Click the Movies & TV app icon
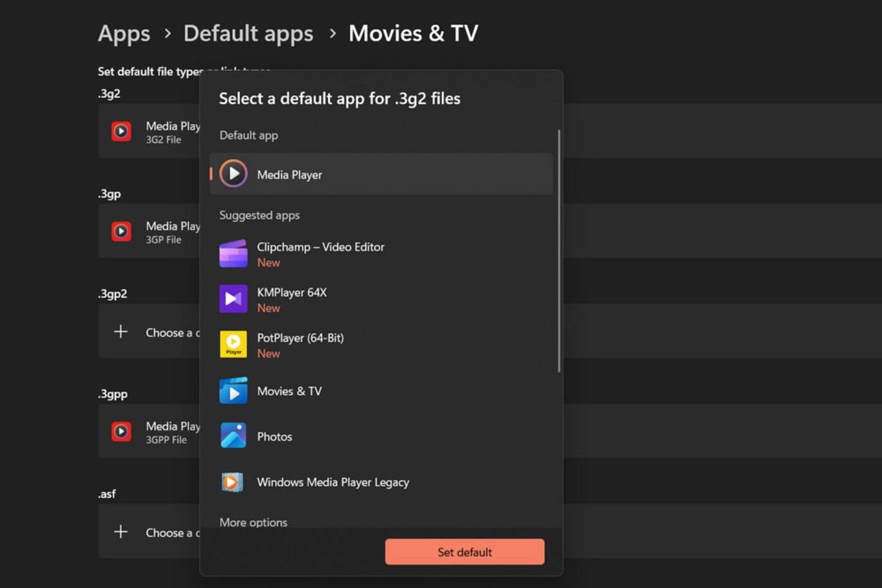Viewport: 882px width, 588px height. tap(233, 391)
